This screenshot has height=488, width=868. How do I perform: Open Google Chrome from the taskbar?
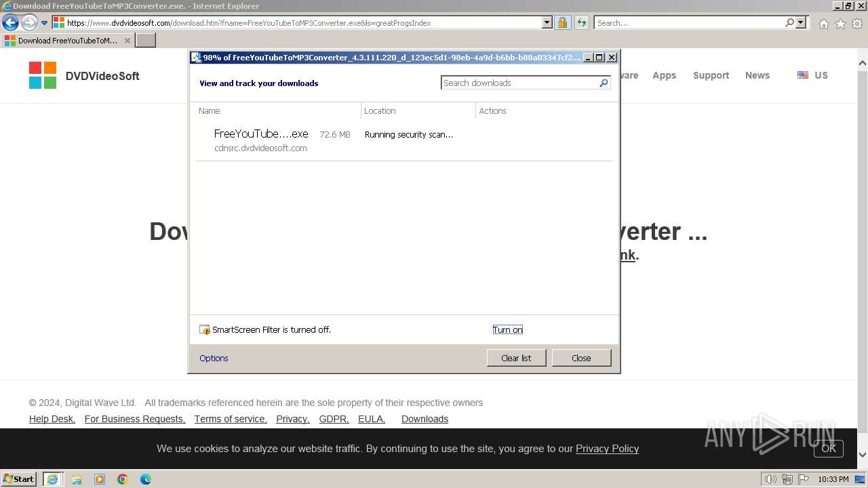point(123,479)
